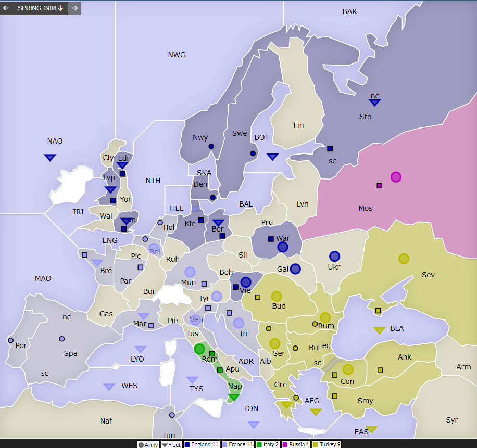The width and height of the screenshot is (477, 448).
Task: Select the Turkish army in Rumania
Action: pos(325,317)
